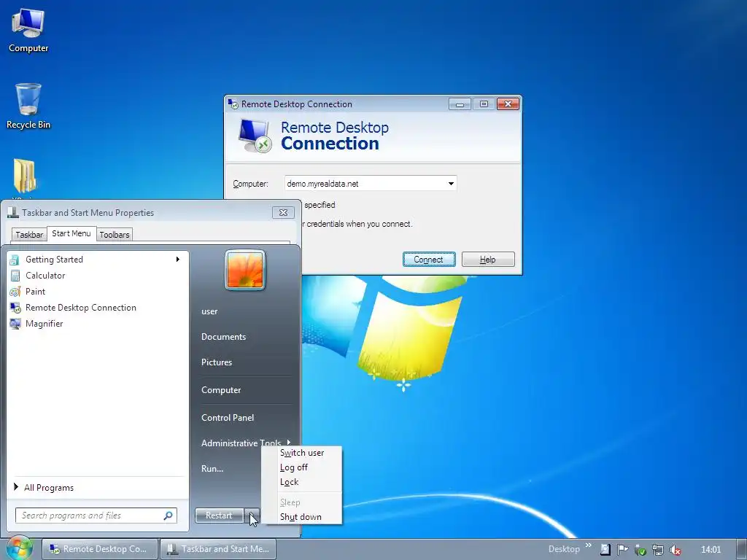Click the Connect button
The height and width of the screenshot is (560, 747).
429,260
